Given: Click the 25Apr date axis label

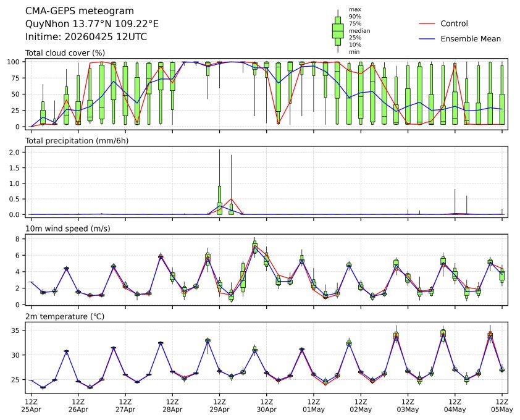Looking at the screenshot, I should pyautogui.click(x=31, y=409).
